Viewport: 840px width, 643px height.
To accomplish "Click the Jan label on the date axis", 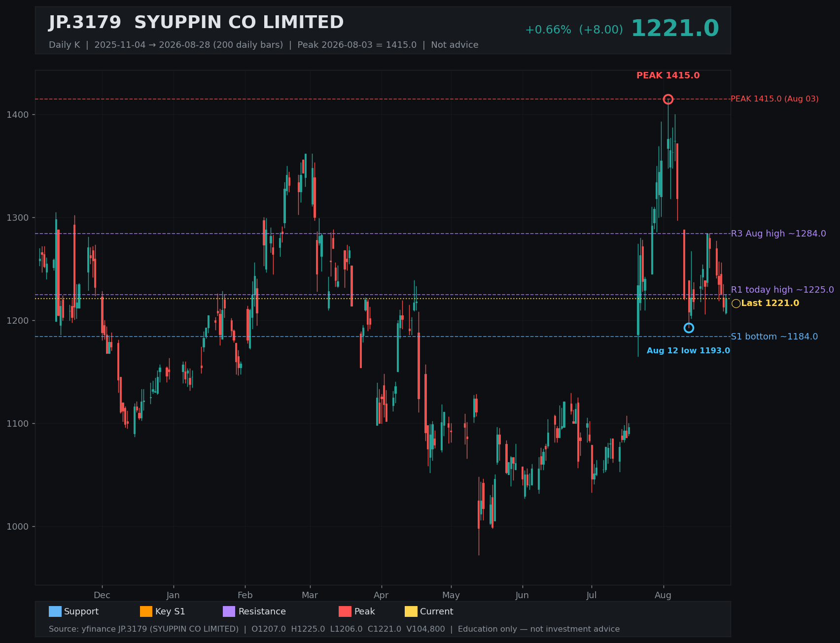I will (173, 595).
